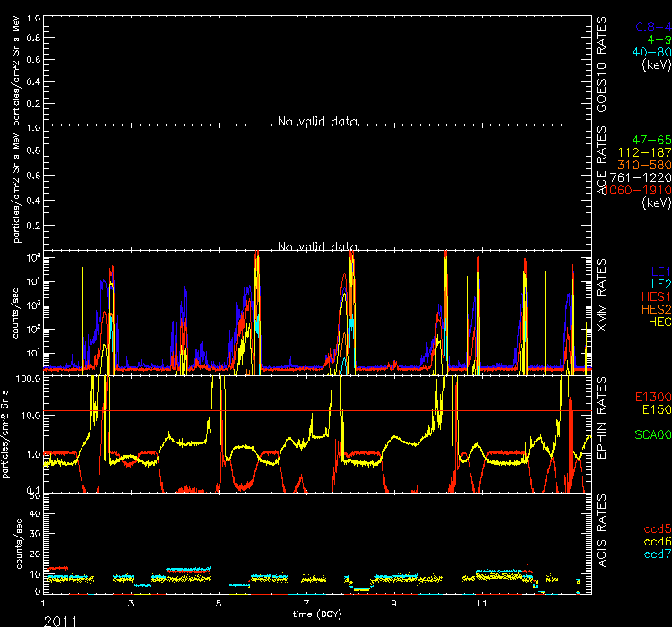The image size is (672, 627).
Task: Click the red E1300 EPHIN legend label
Action: pos(650,397)
